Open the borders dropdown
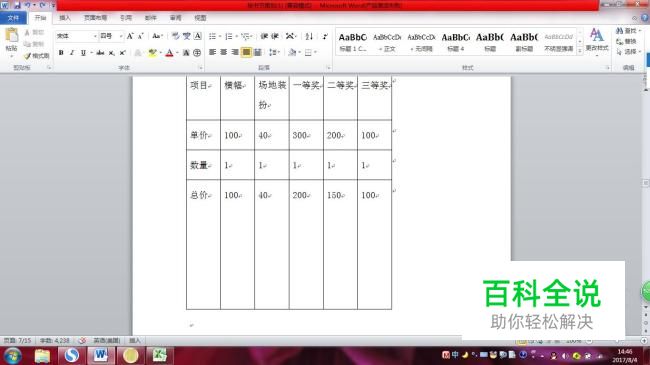650x365 pixels. tap(315, 53)
